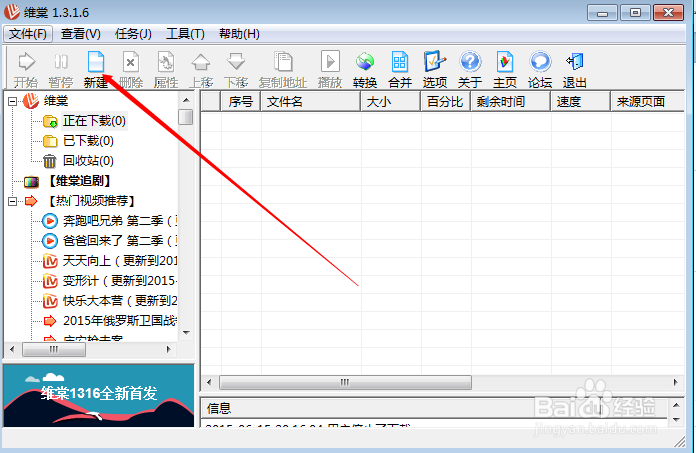
Task: Open the 任务(J) menu
Action: 133,34
